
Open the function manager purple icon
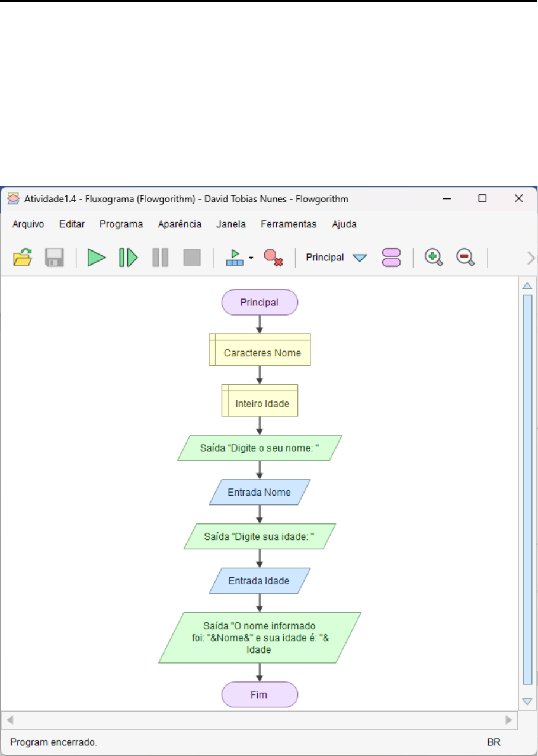point(392,258)
